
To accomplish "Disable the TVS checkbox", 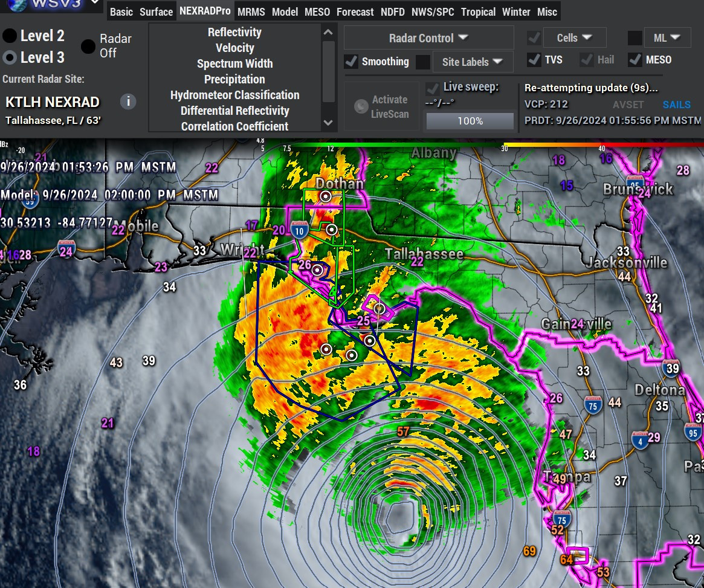I will (534, 60).
